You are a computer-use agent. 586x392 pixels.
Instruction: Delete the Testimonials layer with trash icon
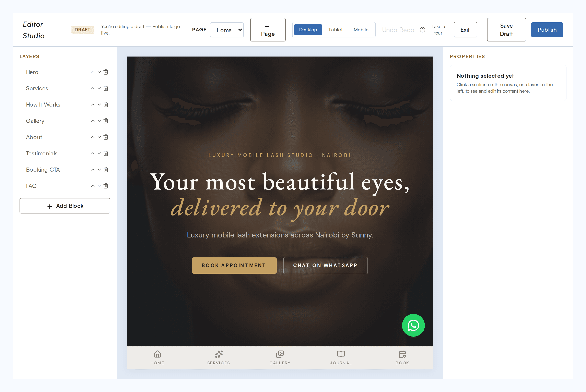tap(106, 153)
